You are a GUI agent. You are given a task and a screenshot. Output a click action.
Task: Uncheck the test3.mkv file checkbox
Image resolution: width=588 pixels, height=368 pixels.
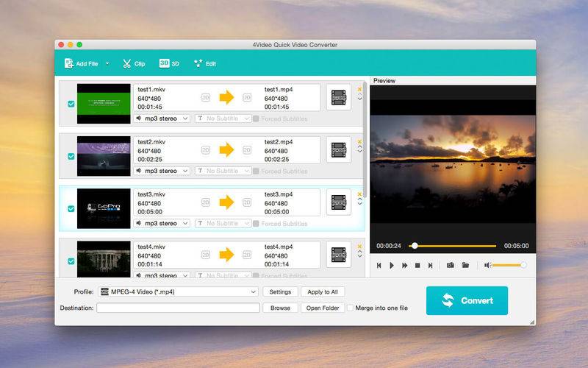[71, 208]
